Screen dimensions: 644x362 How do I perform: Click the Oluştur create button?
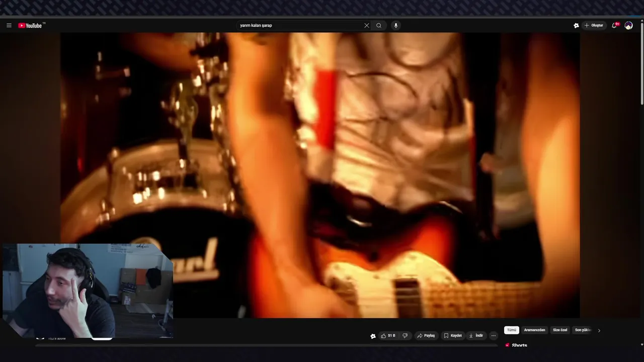pos(594,26)
